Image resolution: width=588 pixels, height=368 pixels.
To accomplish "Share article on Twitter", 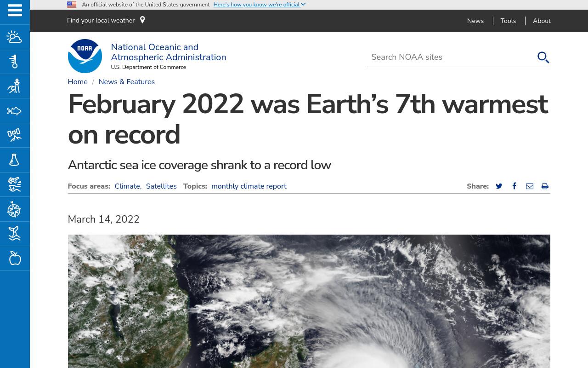I will (499, 186).
